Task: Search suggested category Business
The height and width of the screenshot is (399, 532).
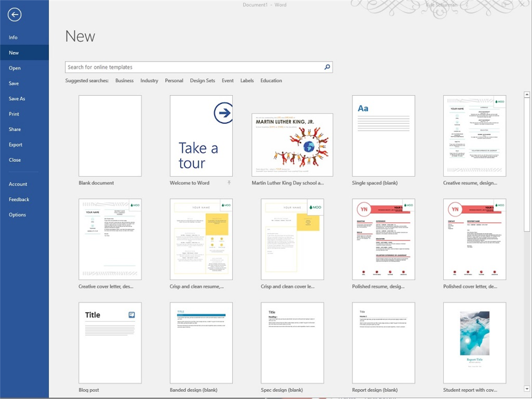Action: click(125, 81)
